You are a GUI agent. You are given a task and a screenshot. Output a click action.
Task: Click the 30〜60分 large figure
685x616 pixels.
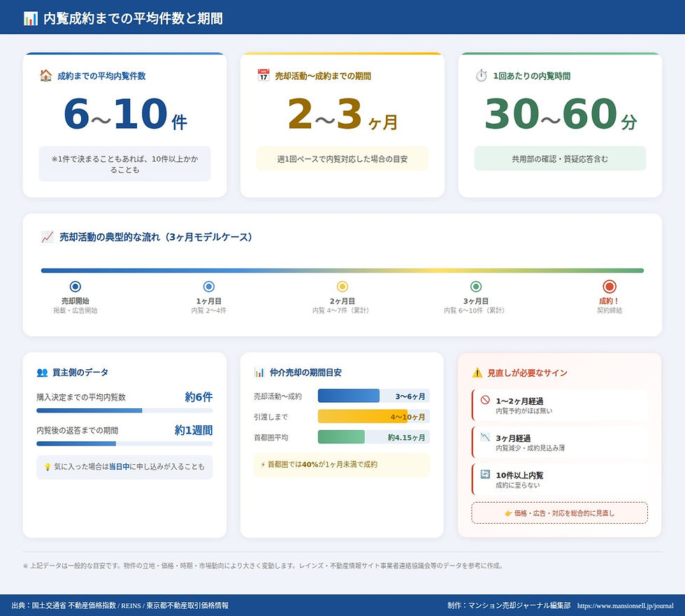click(x=561, y=115)
